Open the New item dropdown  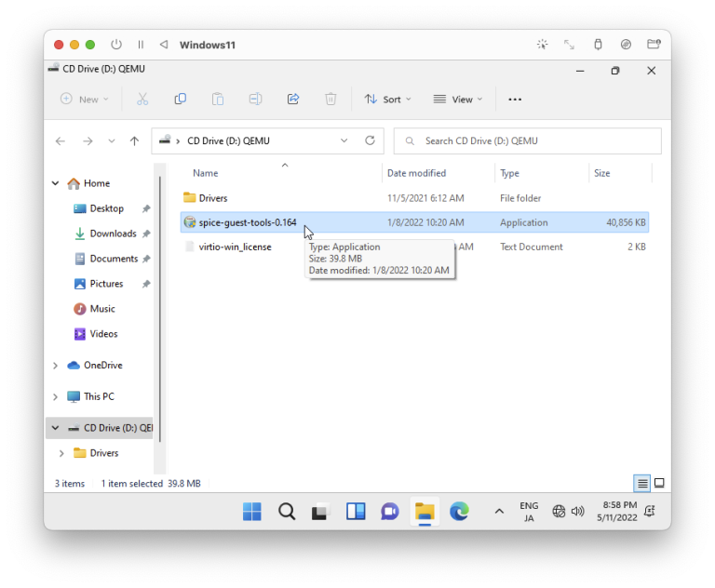(x=85, y=99)
